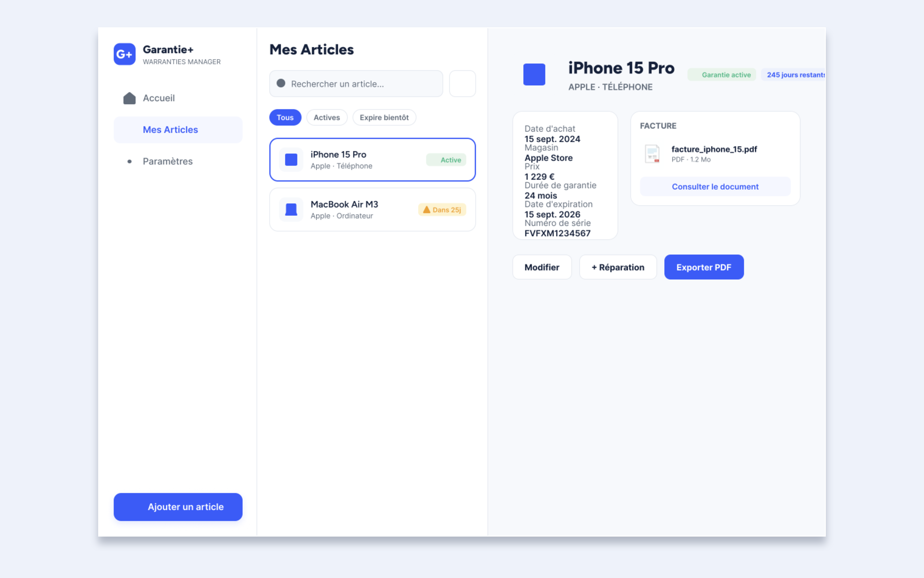The height and width of the screenshot is (578, 924).
Task: Show articles under Expire bientôt
Action: (x=384, y=117)
